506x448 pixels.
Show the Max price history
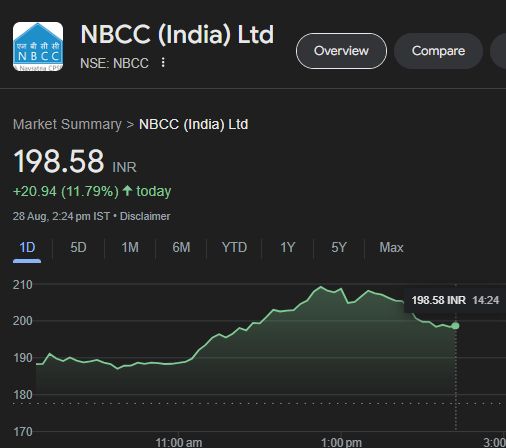(391, 248)
